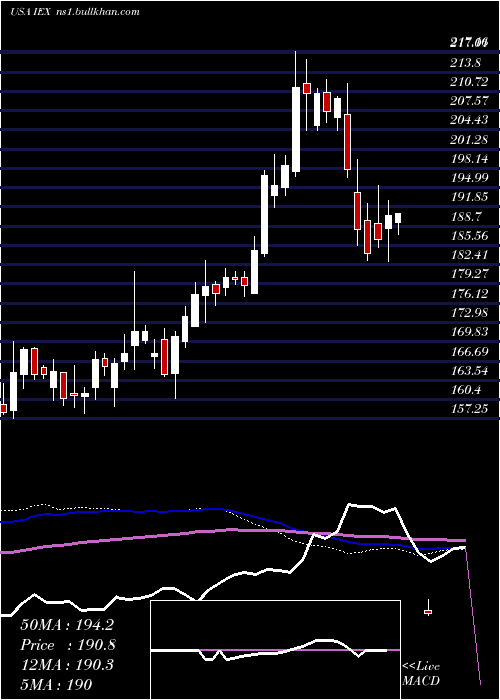Viewport: 500px width, 700px height.
Task: Click the 50MA : 194.2 reading
Action: pos(67,625)
